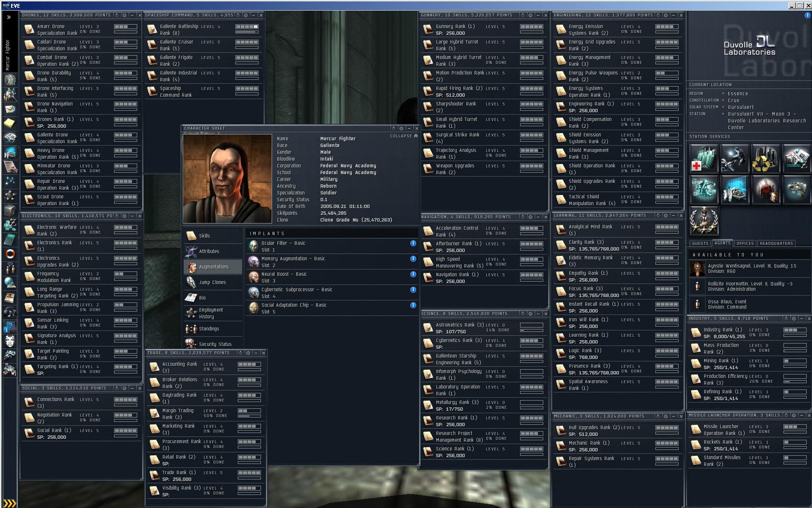Click the Hull Upgrades skill book icon
812x508 pixels.
point(561,431)
